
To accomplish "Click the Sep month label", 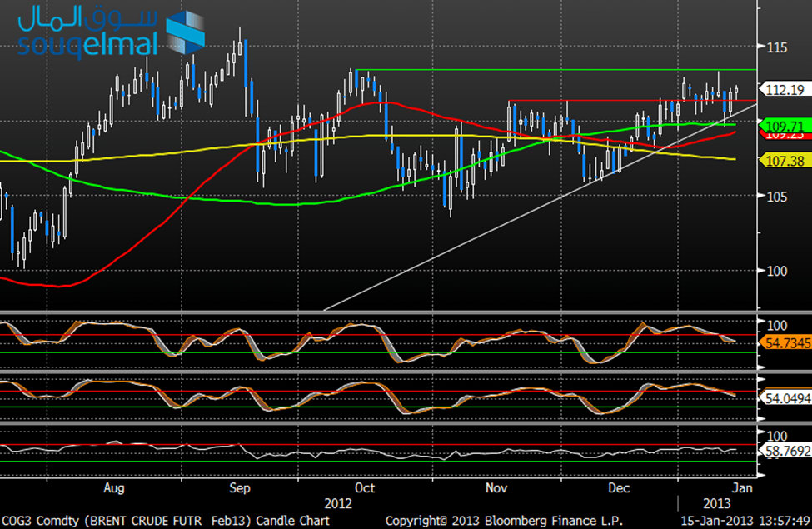I will pos(240,487).
